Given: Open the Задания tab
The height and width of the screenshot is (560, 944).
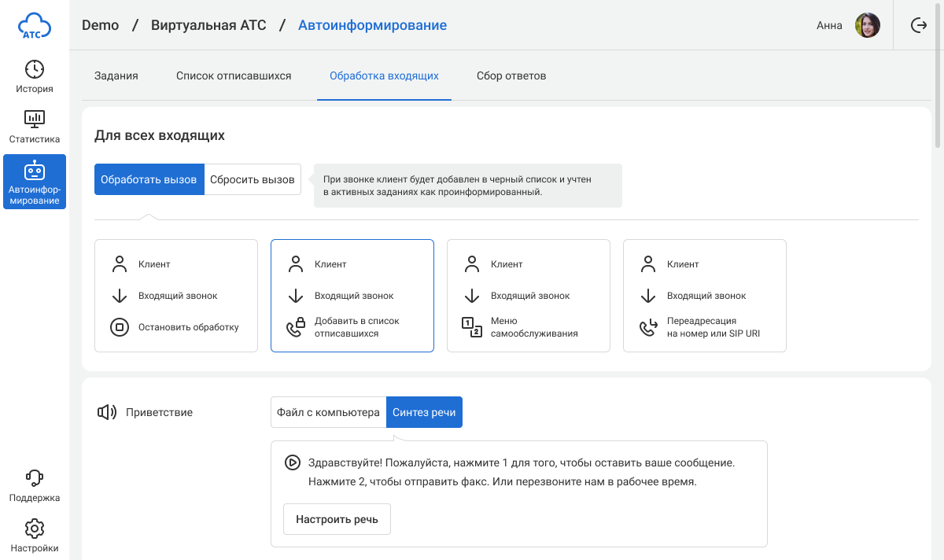Looking at the screenshot, I should coord(116,76).
